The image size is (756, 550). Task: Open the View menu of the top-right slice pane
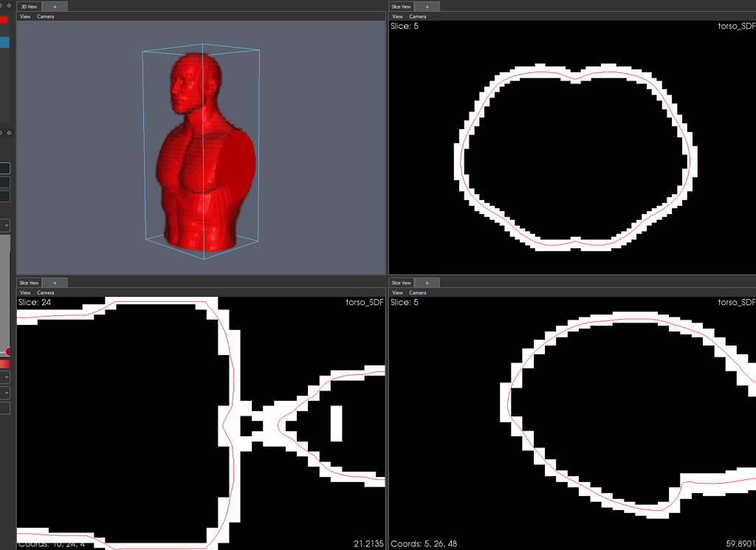coord(397,16)
